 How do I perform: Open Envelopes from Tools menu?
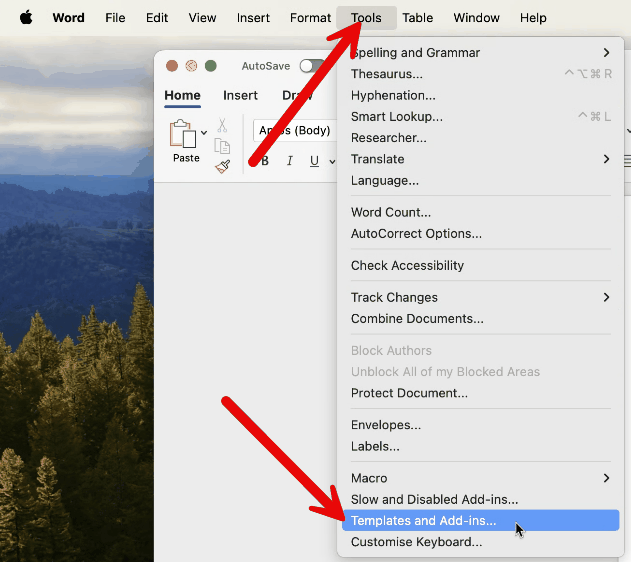[480, 425]
